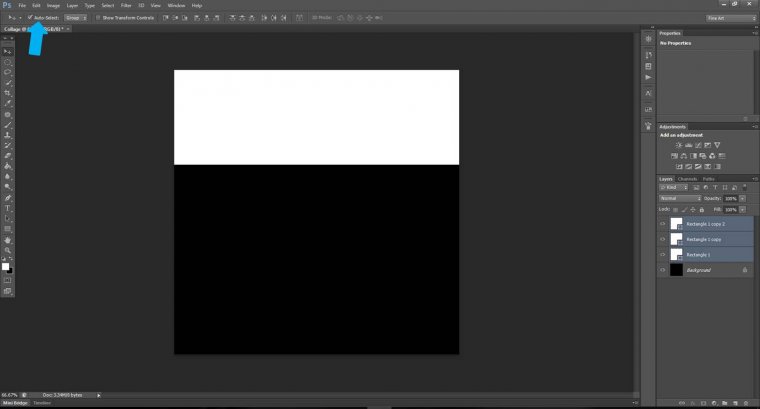Screen dimensions: 760x409
Task: Select the History Brush tool
Action: tap(7, 145)
